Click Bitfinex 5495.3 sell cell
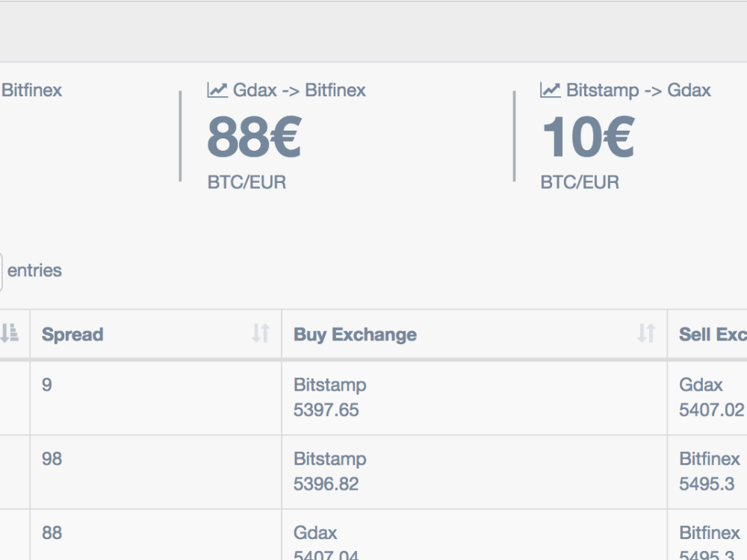 tap(707, 472)
